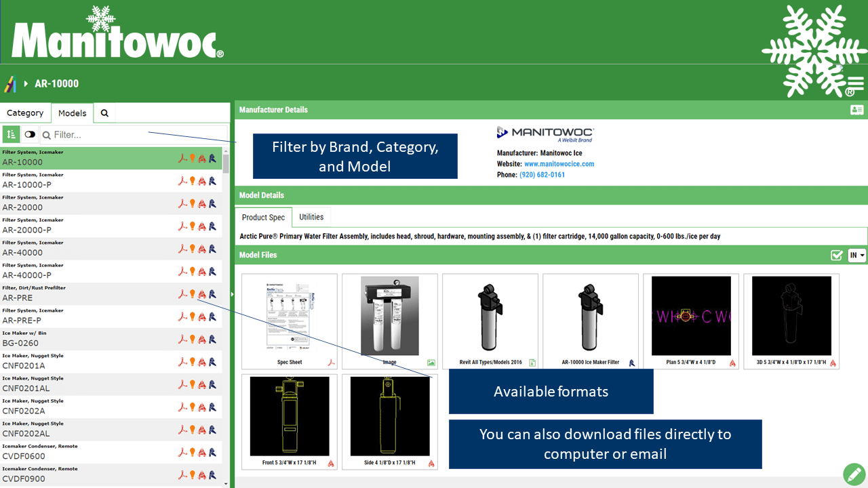Open the Front 5 3/4"W x 17 1/8"H drawing
The width and height of the screenshot is (868, 488).
tap(290, 421)
